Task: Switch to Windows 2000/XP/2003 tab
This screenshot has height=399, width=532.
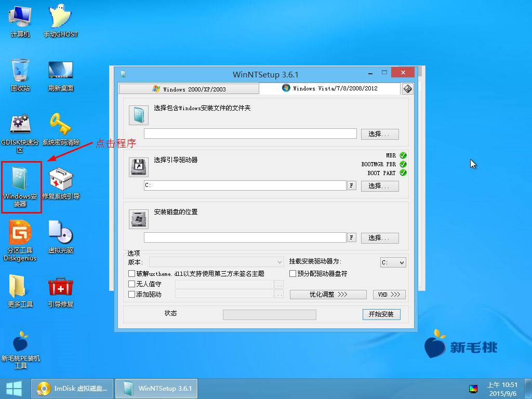Action: (189, 89)
